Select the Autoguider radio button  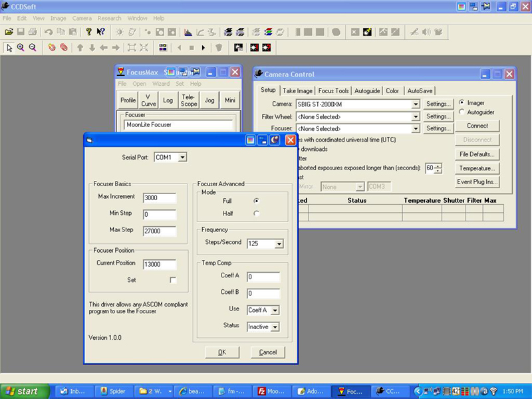pos(462,112)
